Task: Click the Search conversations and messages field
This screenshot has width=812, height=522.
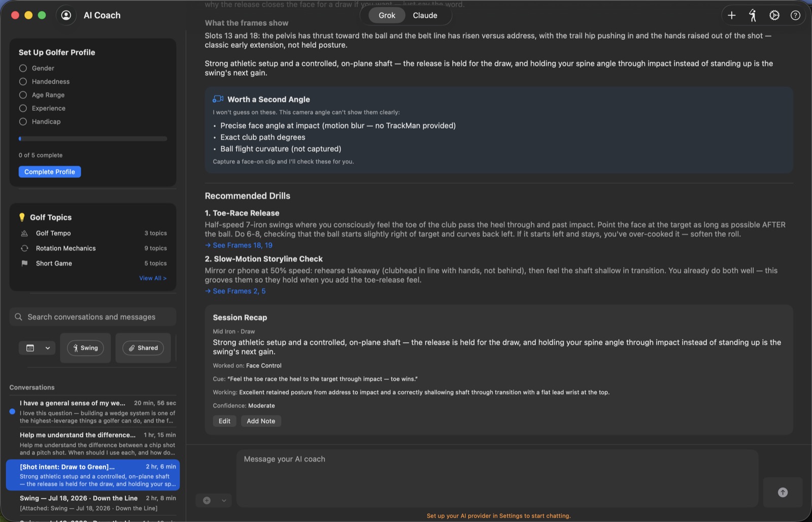Action: point(93,317)
